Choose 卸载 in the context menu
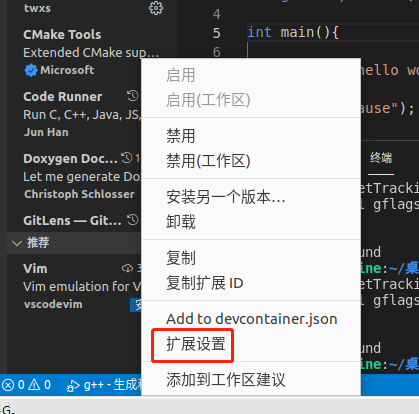The image size is (419, 414). pyautogui.click(x=181, y=222)
